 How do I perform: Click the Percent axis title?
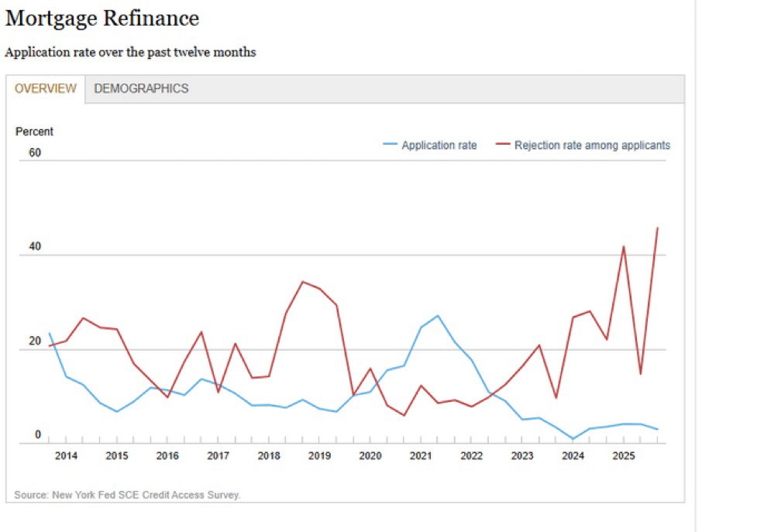34,132
